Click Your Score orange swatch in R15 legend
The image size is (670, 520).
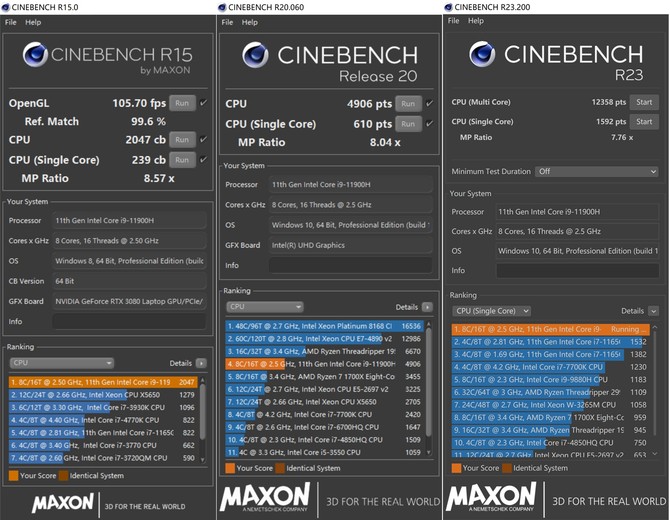pyautogui.click(x=13, y=476)
